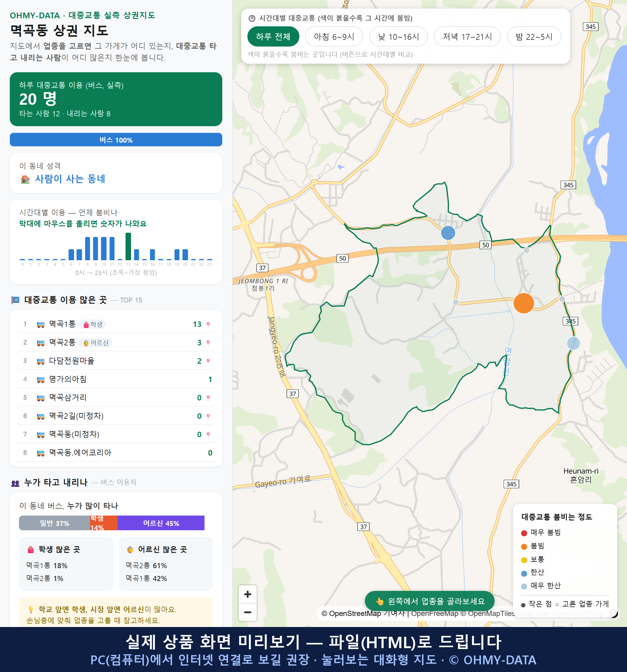The image size is (627, 672).
Task: Click the lightbulb tip icon
Action: [x=31, y=610]
